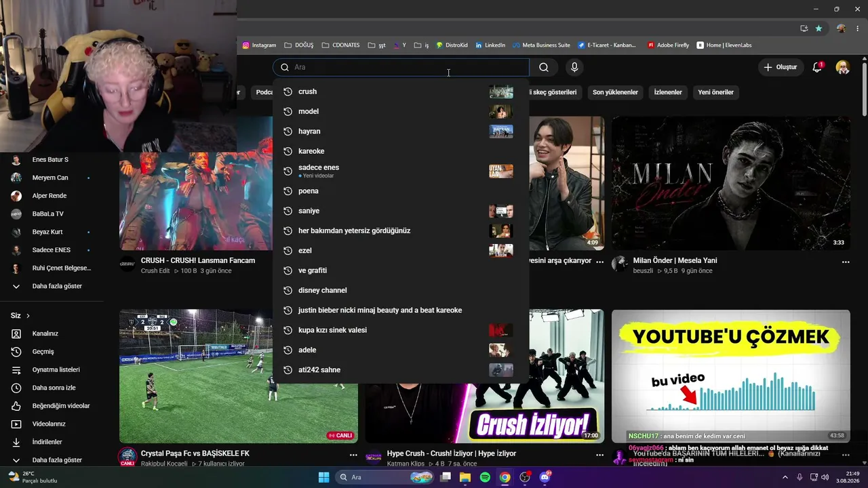The height and width of the screenshot is (488, 868).
Task: Open the şşt bookmarks folder
Action: pos(377,45)
